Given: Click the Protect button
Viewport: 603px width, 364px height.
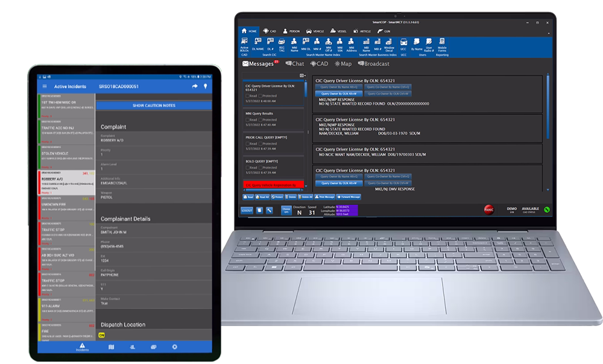Looking at the screenshot, I should [x=277, y=197].
